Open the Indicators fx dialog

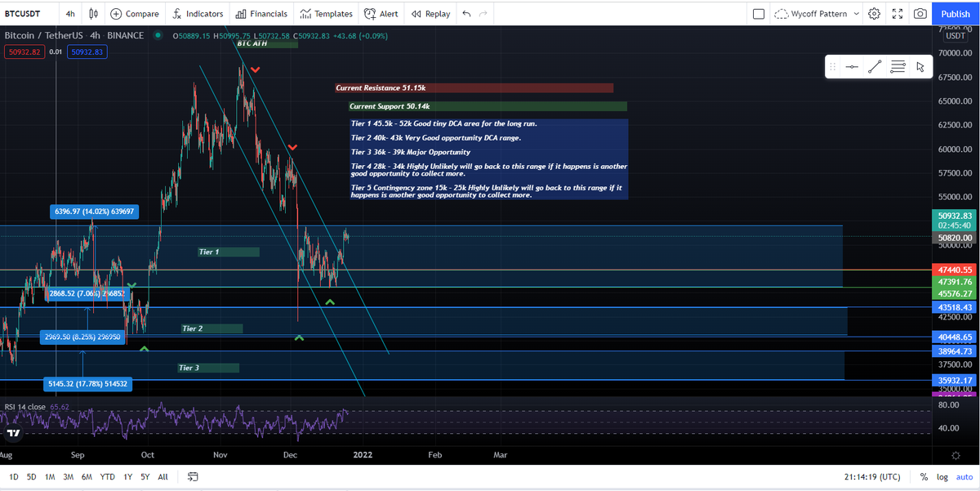[198, 14]
